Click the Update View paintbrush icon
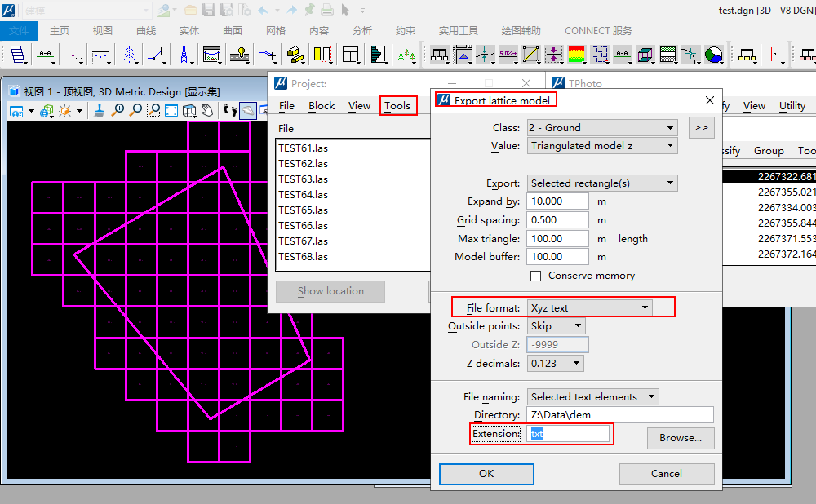Viewport: 816px width, 504px height. tap(100, 110)
